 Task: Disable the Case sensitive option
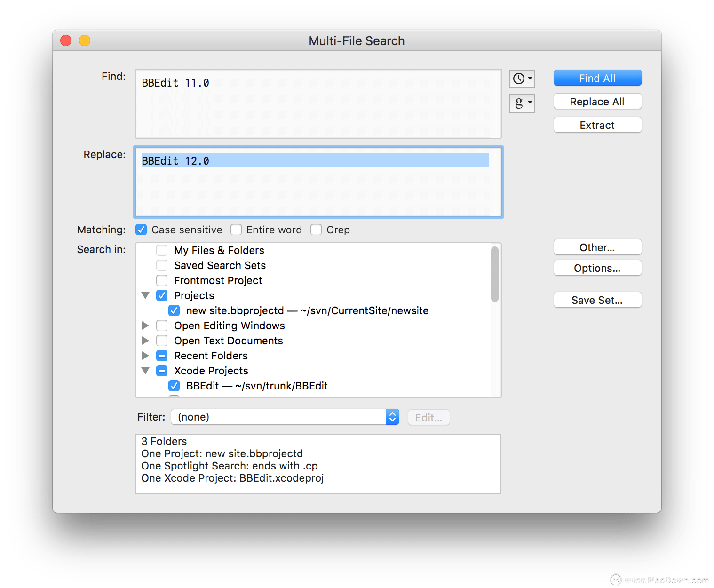click(x=141, y=230)
